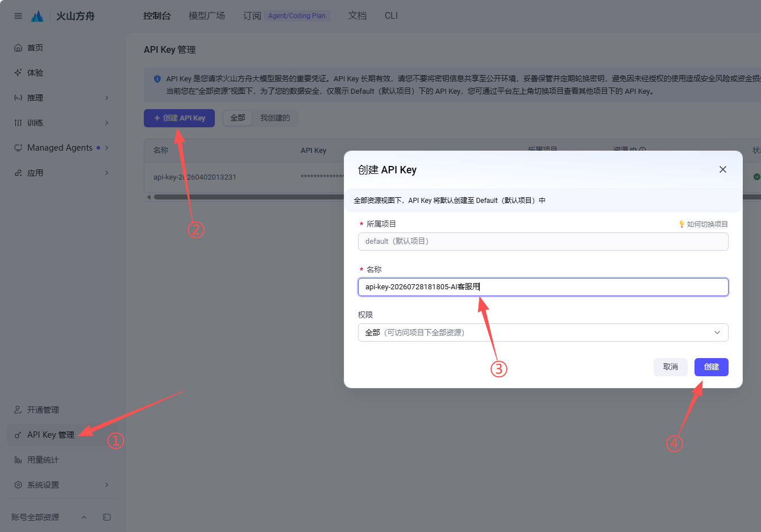Viewport: 761px width, 532px height.
Task: Expand the 推理 sidebar section
Action: point(107,98)
